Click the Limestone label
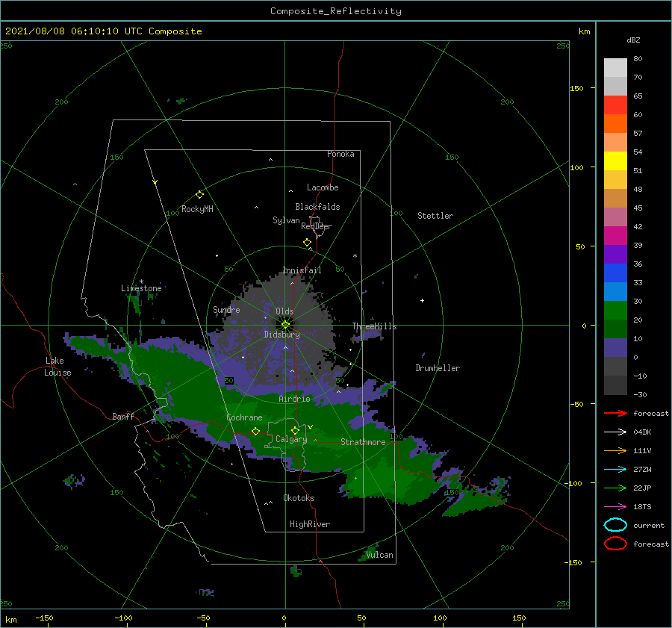The image size is (672, 628). [141, 288]
